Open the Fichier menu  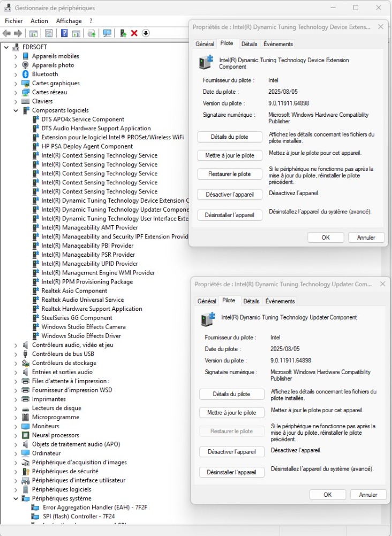tap(13, 21)
